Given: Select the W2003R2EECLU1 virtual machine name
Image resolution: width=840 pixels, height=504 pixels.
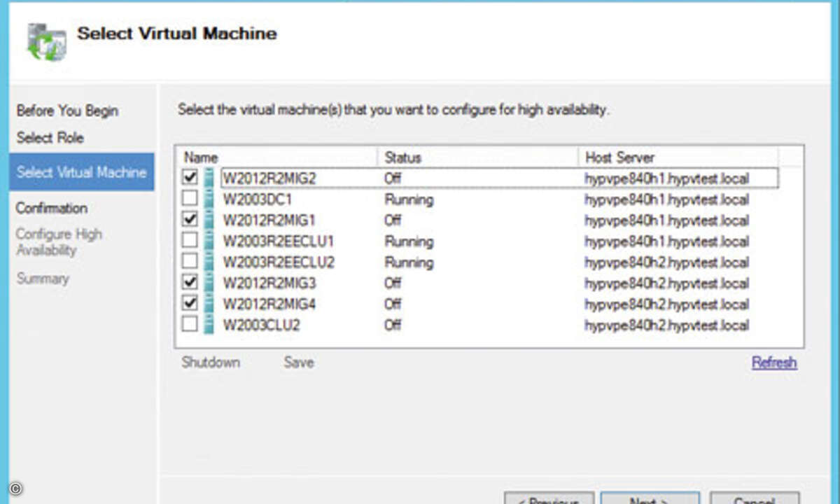Looking at the screenshot, I should 279,241.
